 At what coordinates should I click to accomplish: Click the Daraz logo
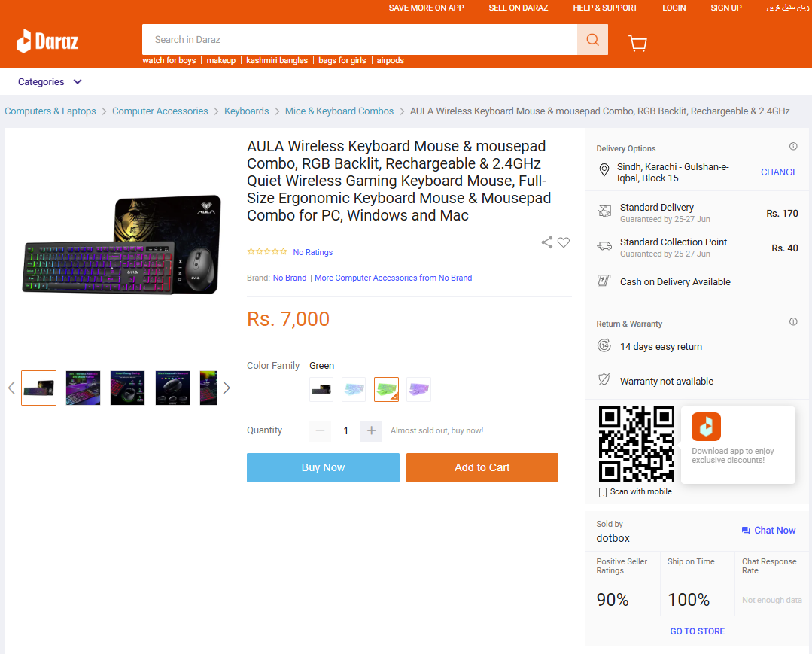[x=47, y=41]
